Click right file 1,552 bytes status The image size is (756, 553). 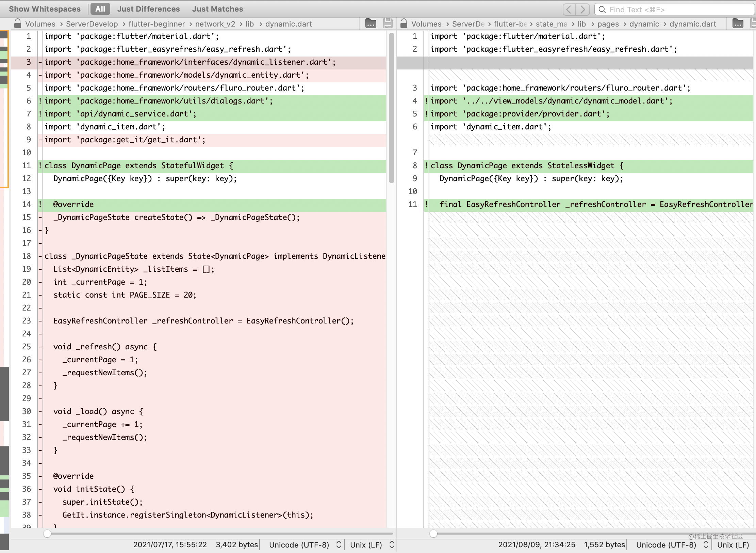(605, 545)
